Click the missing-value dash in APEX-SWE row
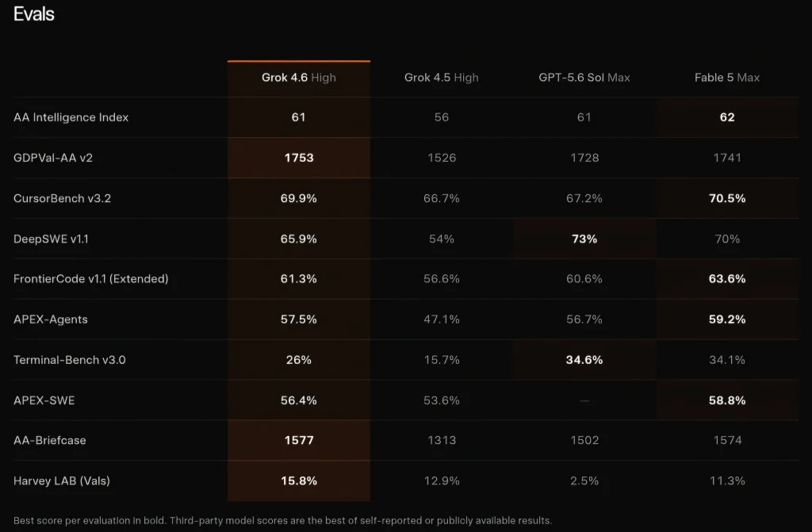 pyautogui.click(x=584, y=400)
